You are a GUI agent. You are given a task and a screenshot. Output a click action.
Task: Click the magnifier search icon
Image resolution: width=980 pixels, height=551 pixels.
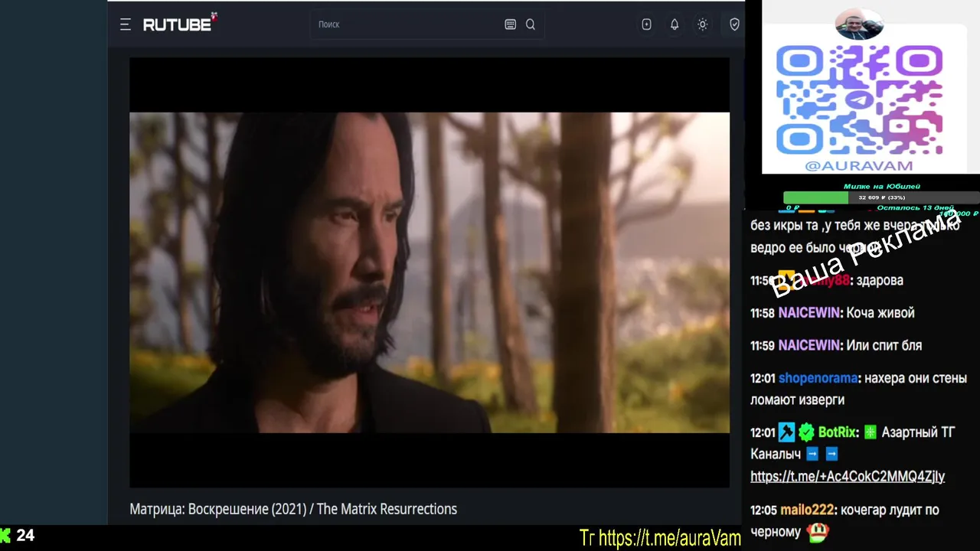coord(531,24)
